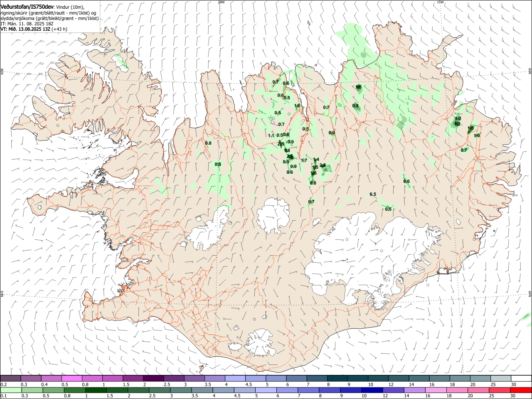This screenshot has height=399, width=532.
Task: Select the light green 0.1 swatch in bottom legend
Action: (x=10, y=390)
